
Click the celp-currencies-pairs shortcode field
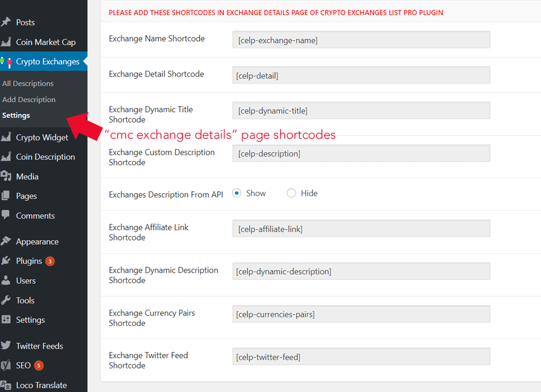(361, 314)
